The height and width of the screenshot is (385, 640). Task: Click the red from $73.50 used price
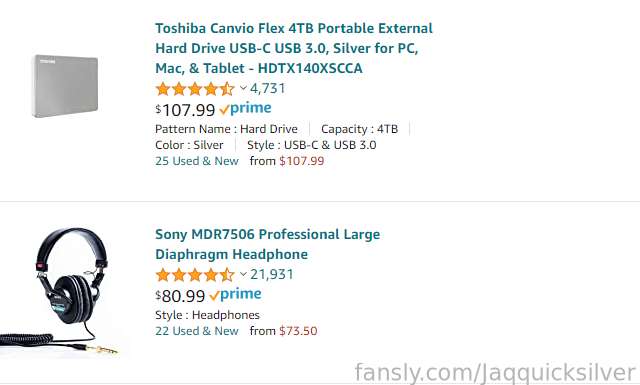tap(298, 331)
